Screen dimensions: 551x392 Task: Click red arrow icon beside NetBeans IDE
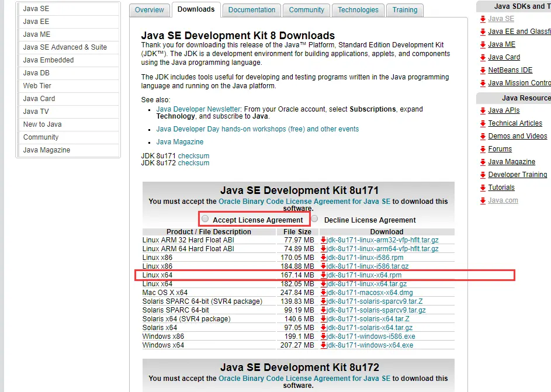483,71
